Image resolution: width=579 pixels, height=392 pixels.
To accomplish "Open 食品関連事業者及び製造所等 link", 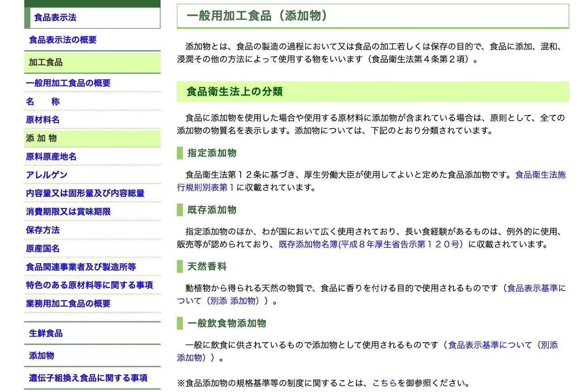I will click(81, 267).
